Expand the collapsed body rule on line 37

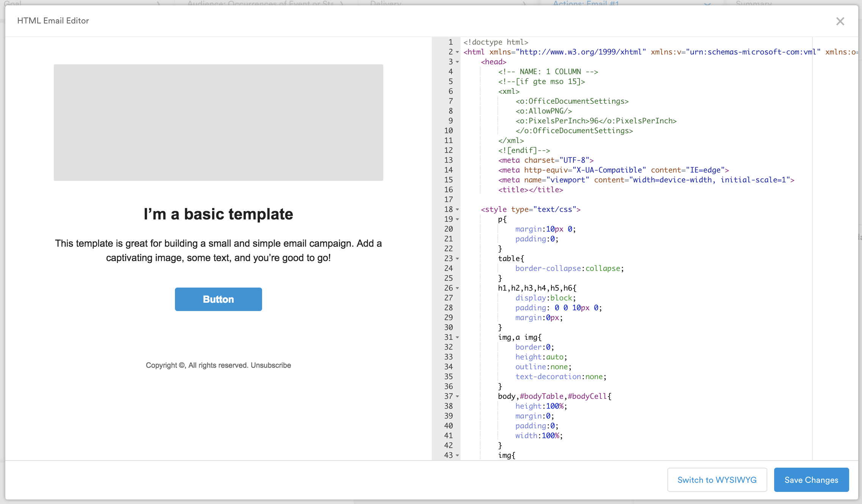pos(458,396)
